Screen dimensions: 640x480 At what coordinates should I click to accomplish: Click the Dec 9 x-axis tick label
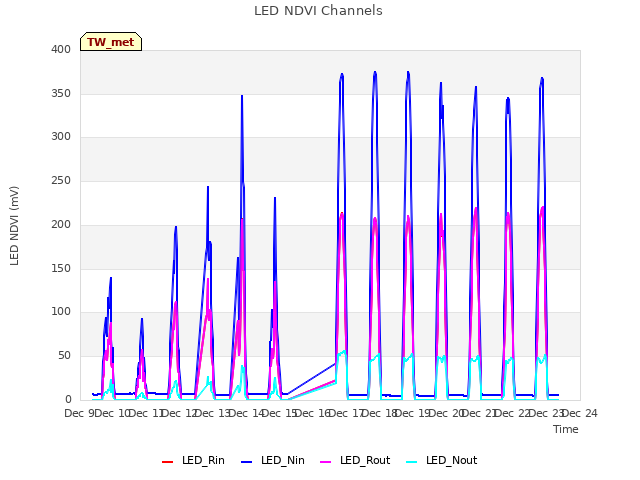(79, 413)
